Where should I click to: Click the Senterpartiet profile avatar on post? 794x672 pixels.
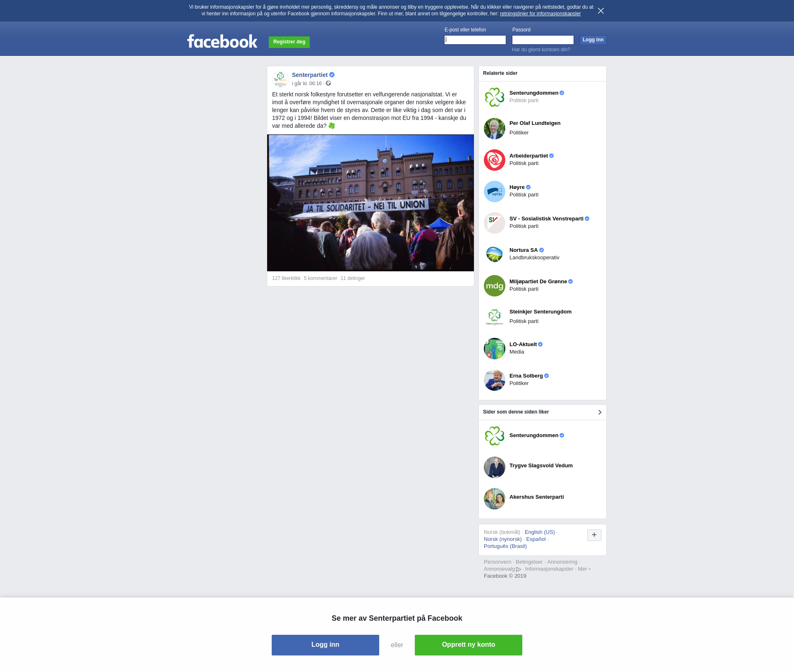tap(280, 79)
